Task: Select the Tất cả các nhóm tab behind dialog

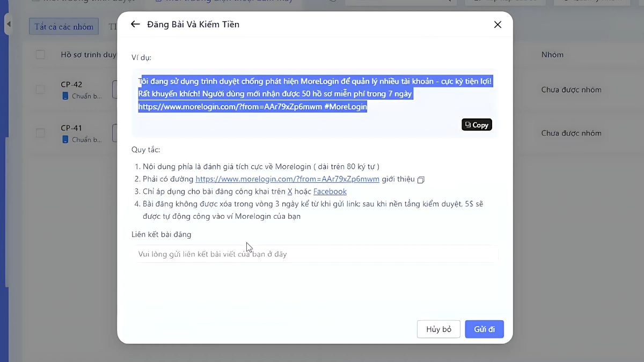Action: (x=64, y=26)
